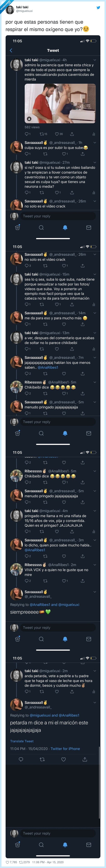Play the embedded video thumbnail
Viewport: 106px width, 868px height.
[60, 103]
